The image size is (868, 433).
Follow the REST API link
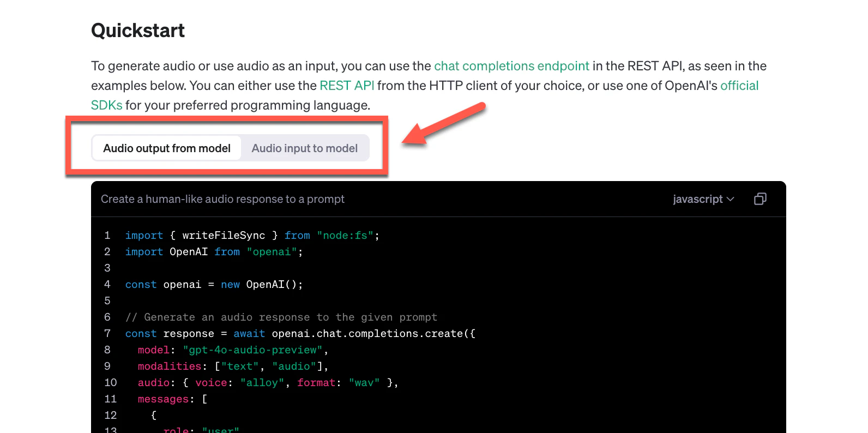(x=347, y=86)
